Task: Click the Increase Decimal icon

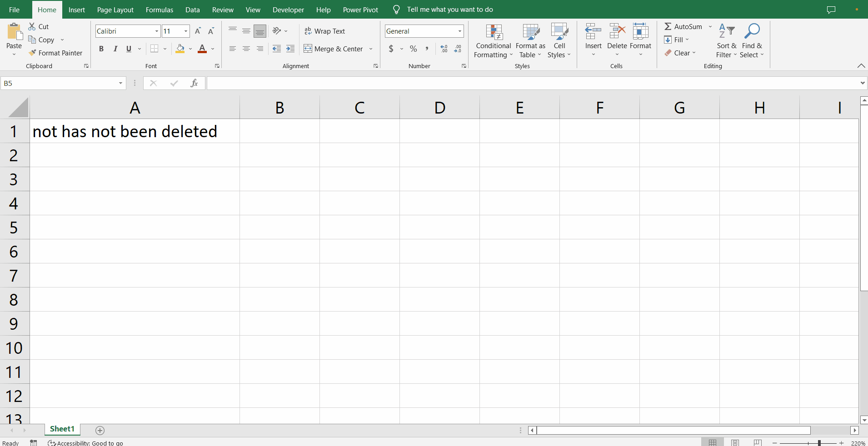Action: [443, 49]
